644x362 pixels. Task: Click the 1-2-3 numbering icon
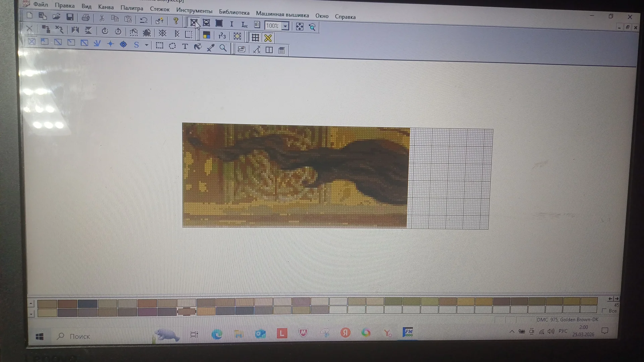pos(222,36)
